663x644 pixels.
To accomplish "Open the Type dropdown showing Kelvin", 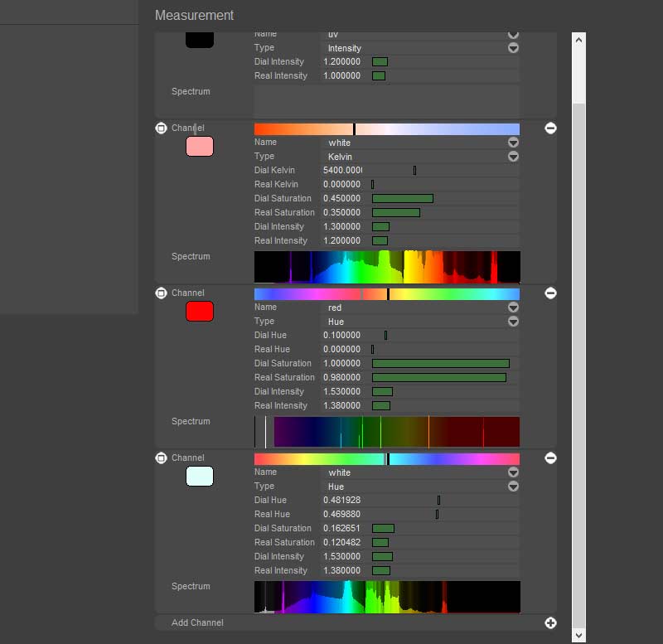I will tap(513, 157).
